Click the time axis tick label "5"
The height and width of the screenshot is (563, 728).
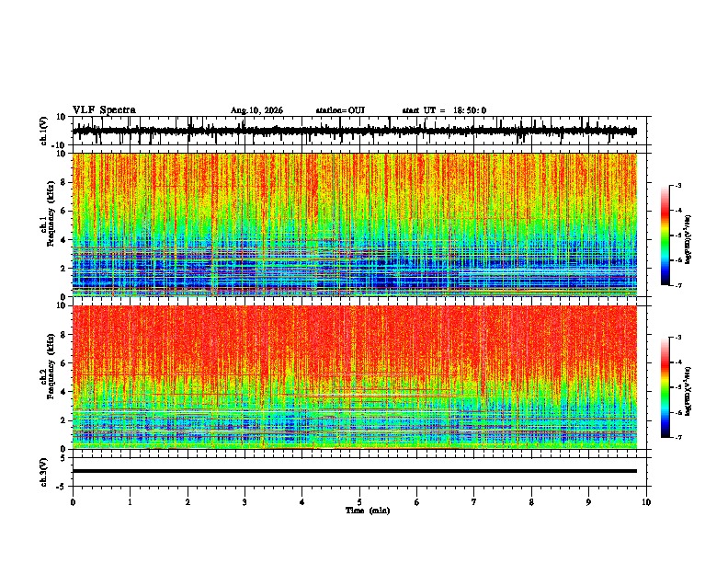click(359, 502)
